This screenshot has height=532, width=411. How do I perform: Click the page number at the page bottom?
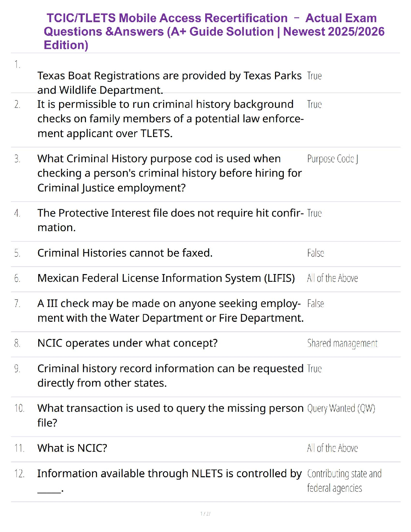(x=205, y=514)
